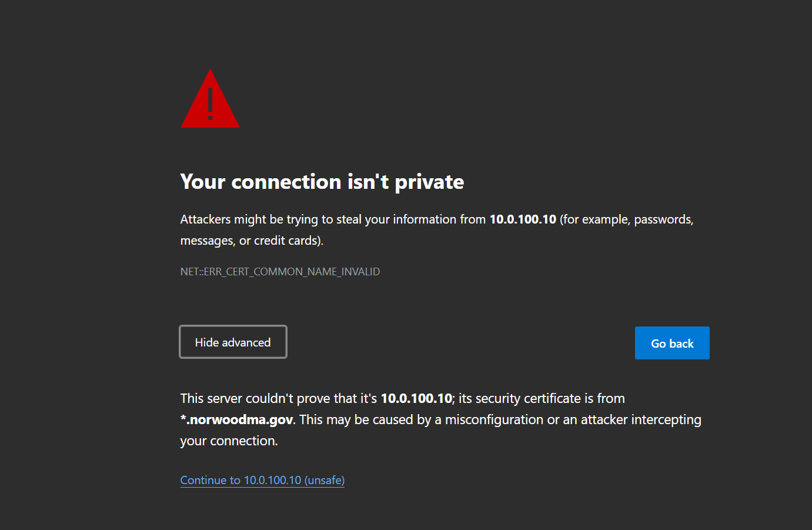This screenshot has width=812, height=530.
Task: Collapse details with Hide advanced button
Action: (233, 342)
